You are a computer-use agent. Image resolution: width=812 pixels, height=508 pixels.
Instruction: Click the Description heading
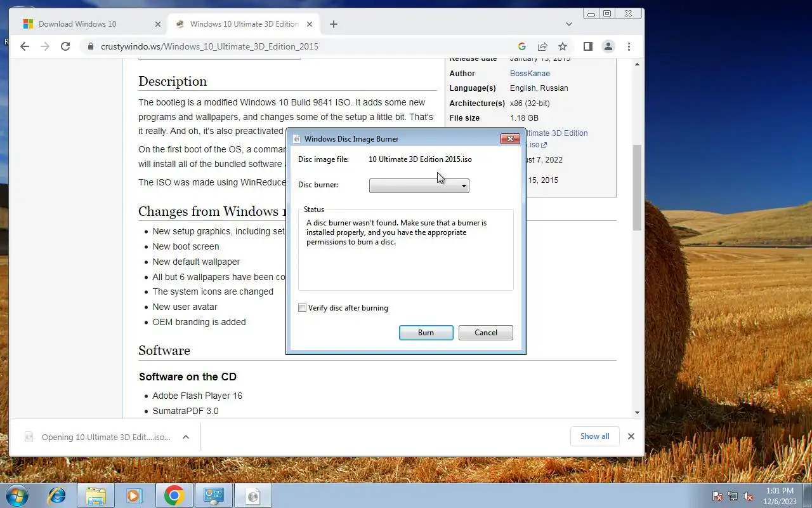(173, 81)
